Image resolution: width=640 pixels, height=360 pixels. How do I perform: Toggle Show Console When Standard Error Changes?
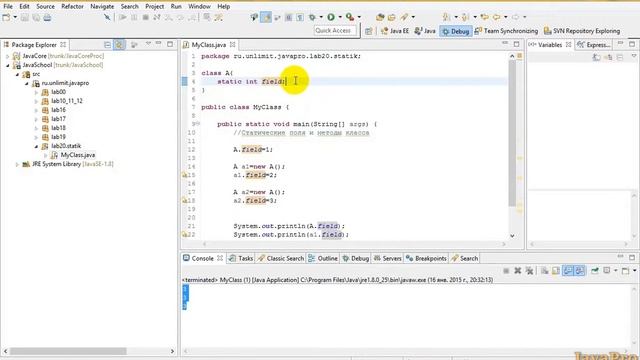(x=580, y=271)
